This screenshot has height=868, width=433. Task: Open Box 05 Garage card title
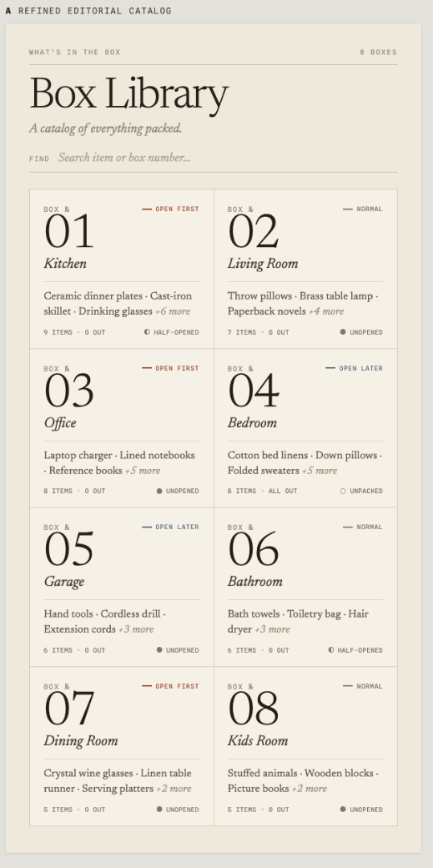[x=64, y=582]
